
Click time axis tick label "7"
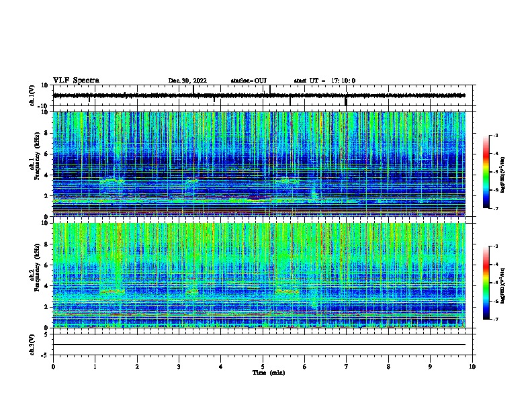pos(347,367)
